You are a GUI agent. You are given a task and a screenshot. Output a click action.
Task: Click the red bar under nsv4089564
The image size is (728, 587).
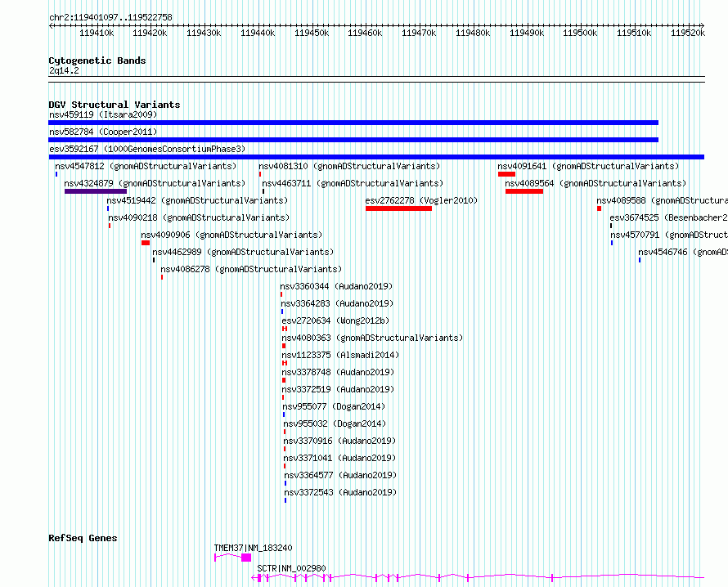tap(524, 191)
